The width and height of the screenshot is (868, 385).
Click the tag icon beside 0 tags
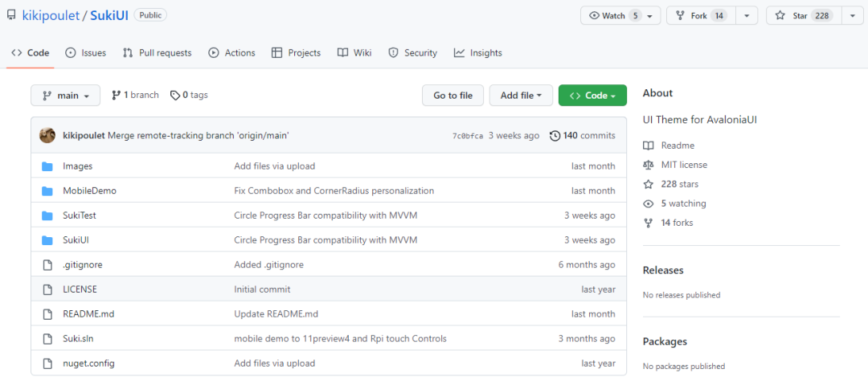(x=175, y=96)
